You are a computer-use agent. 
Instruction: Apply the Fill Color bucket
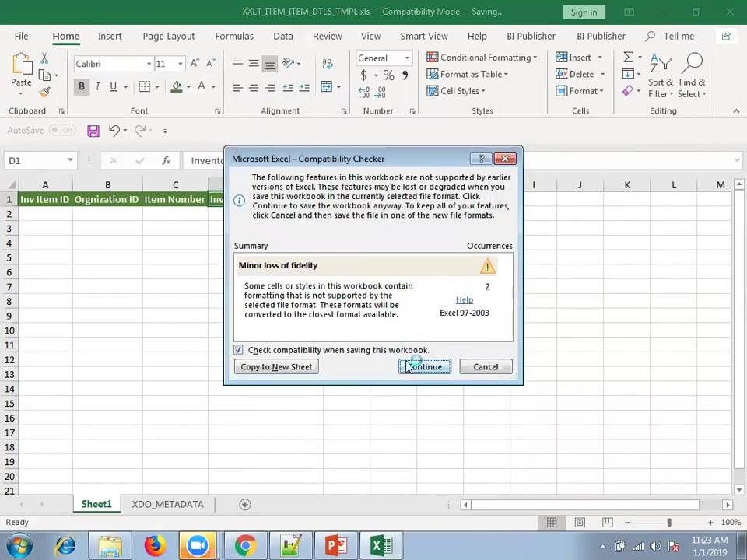click(x=177, y=86)
